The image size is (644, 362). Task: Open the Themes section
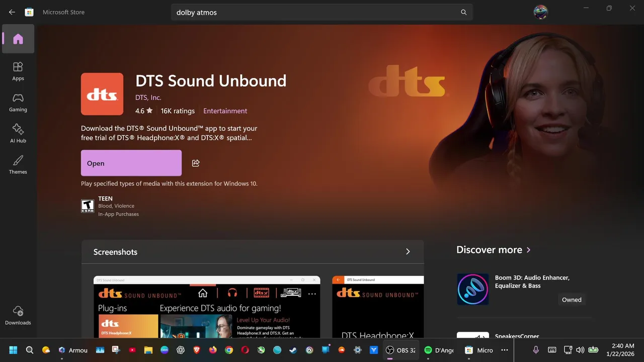click(18, 164)
